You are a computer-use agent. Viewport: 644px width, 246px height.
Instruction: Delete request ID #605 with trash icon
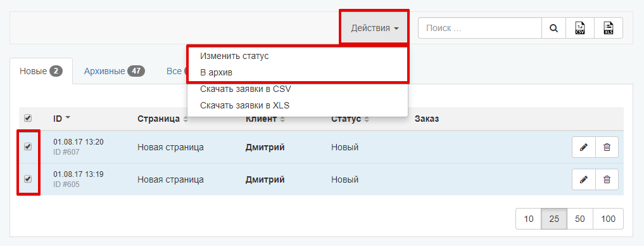607,179
